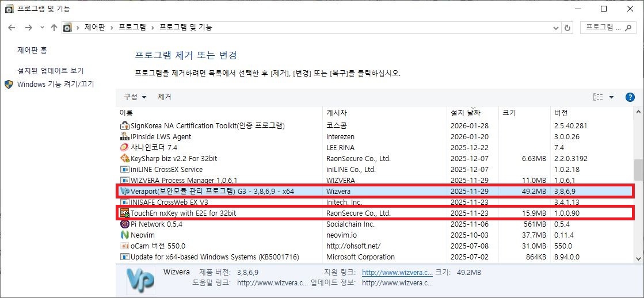Image resolution: width=644 pixels, height=298 pixels.
Task: Click the scrollbar up arrow
Action: click(x=638, y=112)
